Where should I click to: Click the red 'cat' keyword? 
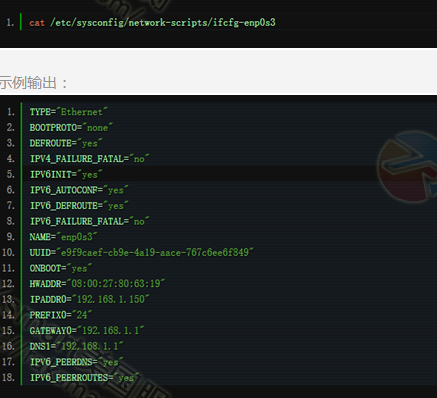pyautogui.click(x=37, y=23)
